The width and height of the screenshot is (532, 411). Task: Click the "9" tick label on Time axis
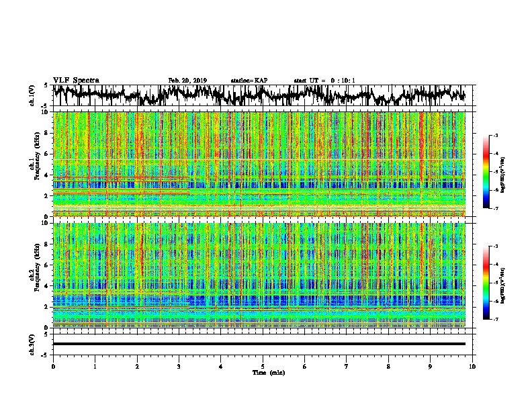pyautogui.click(x=430, y=367)
